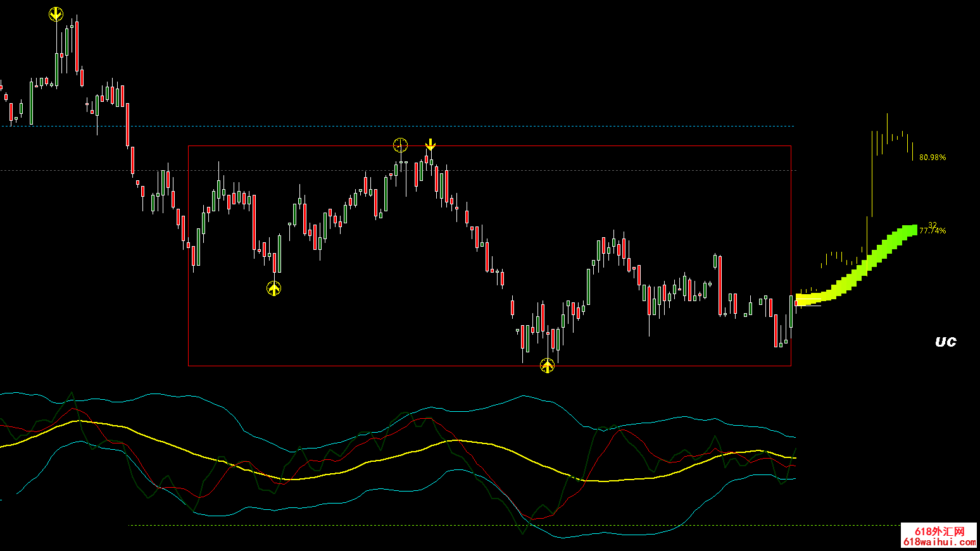The image size is (980, 551).
Task: Select the 80.98% probability label
Action: tap(932, 158)
